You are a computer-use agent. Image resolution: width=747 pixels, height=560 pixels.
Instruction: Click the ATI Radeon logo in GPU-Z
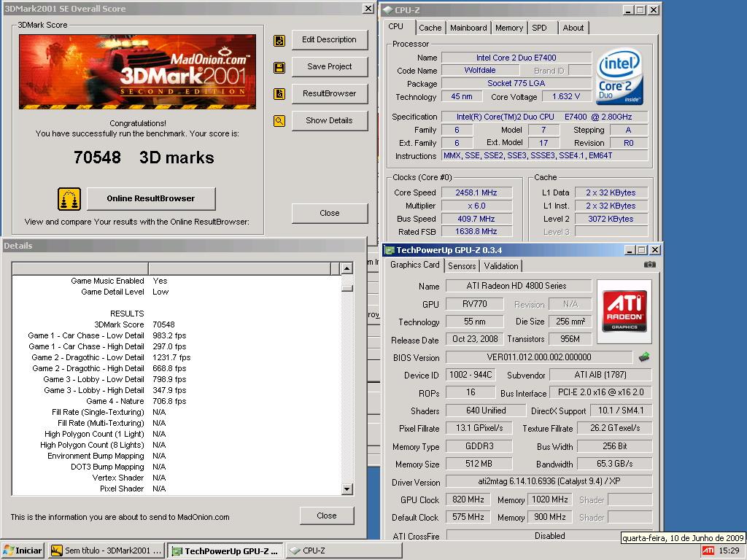(624, 311)
